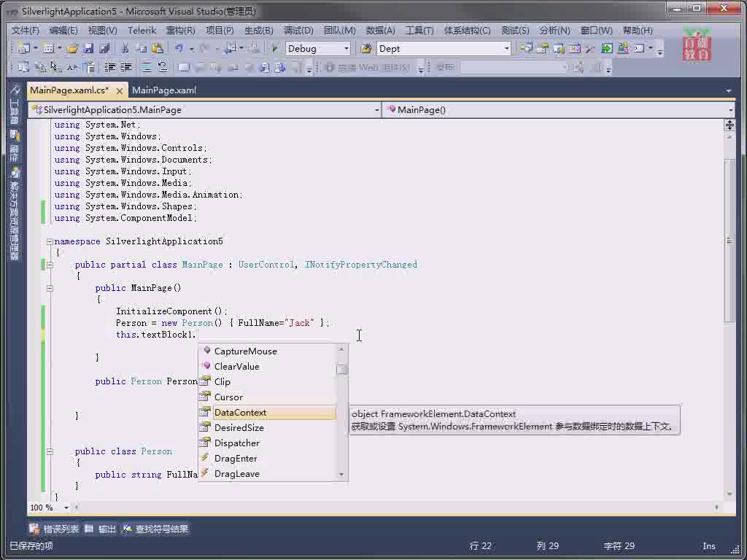The width and height of the screenshot is (747, 560).
Task: Click the Copy icon in the toolbar
Action: [141, 48]
